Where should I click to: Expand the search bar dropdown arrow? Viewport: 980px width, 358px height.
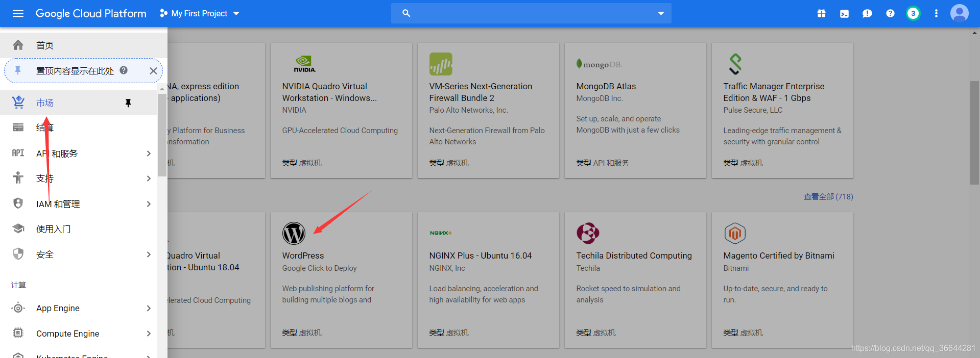(x=661, y=13)
